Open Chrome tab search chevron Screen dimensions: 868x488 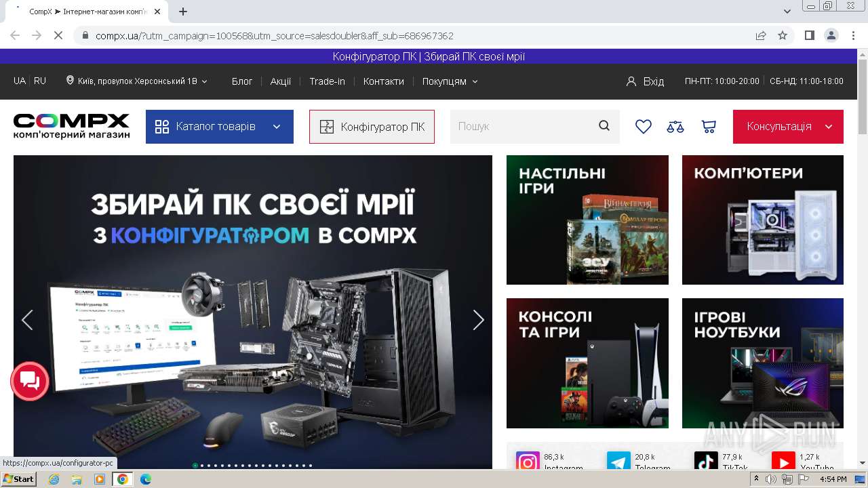point(787,12)
